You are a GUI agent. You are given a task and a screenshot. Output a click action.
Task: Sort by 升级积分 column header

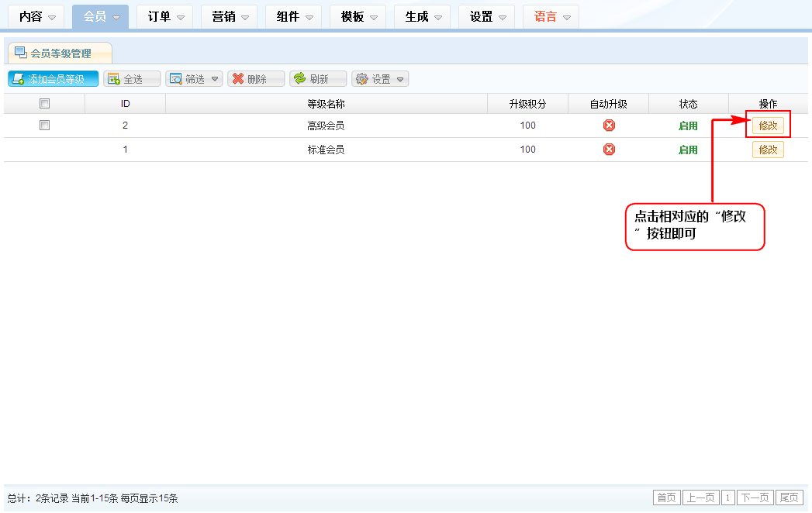tap(527, 104)
